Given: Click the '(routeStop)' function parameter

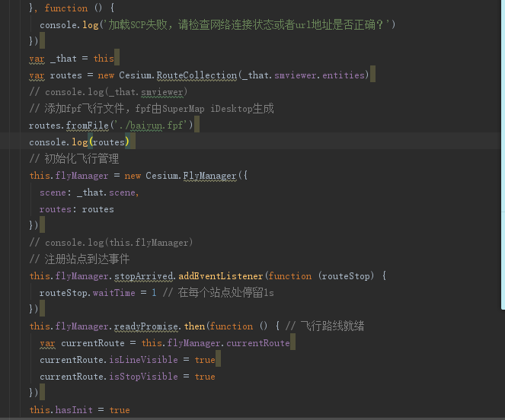Looking at the screenshot, I should coord(346,276).
